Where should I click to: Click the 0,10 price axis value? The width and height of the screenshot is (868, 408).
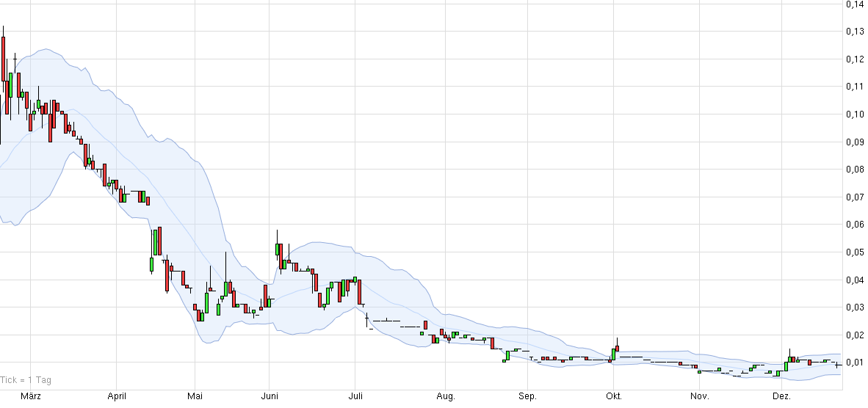856,114
